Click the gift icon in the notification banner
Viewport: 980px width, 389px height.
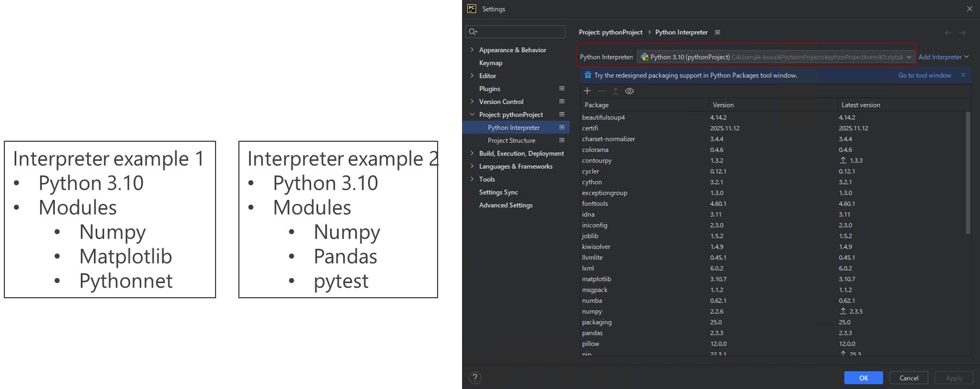point(587,75)
